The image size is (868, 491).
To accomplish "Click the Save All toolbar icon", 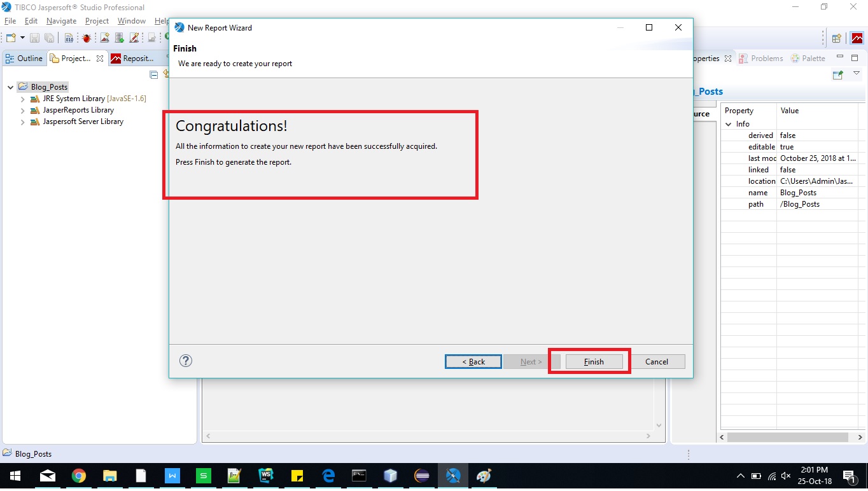I will 49,37.
